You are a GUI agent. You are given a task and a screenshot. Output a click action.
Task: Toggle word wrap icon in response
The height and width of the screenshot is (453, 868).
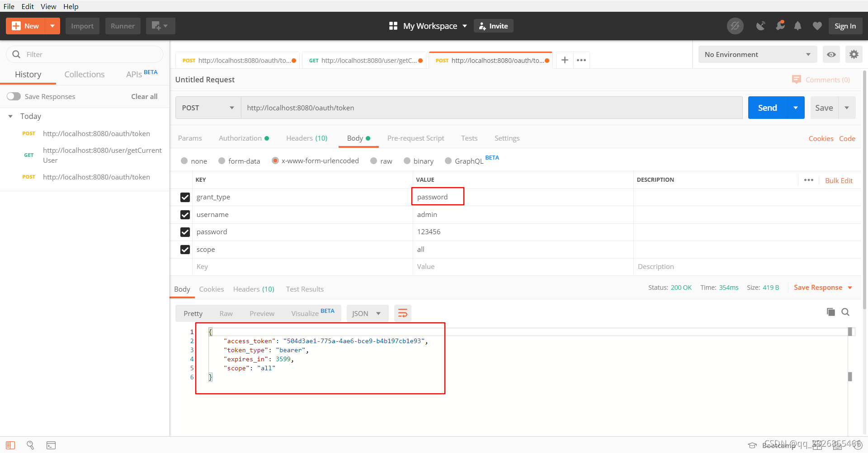click(x=403, y=313)
